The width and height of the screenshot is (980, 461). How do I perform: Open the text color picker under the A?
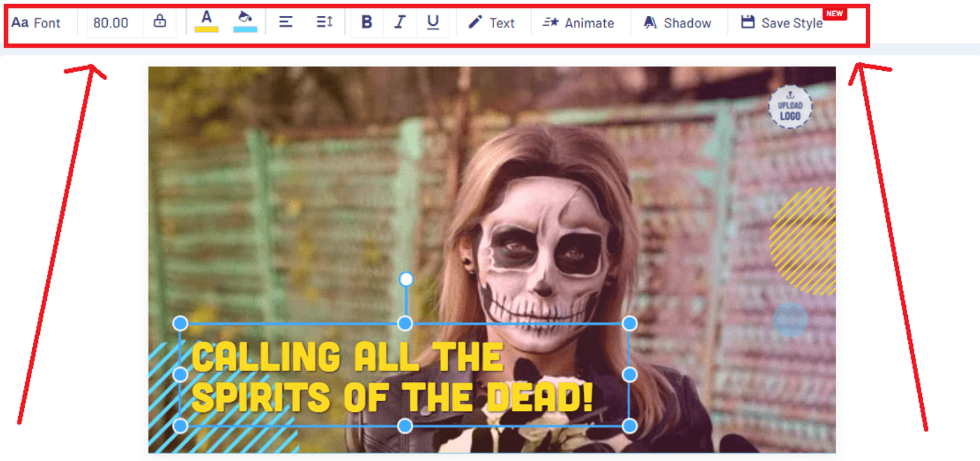tap(206, 20)
